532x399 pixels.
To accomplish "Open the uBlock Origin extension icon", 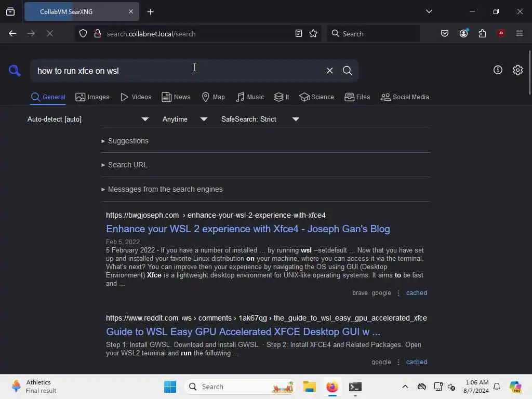I will [x=501, y=33].
